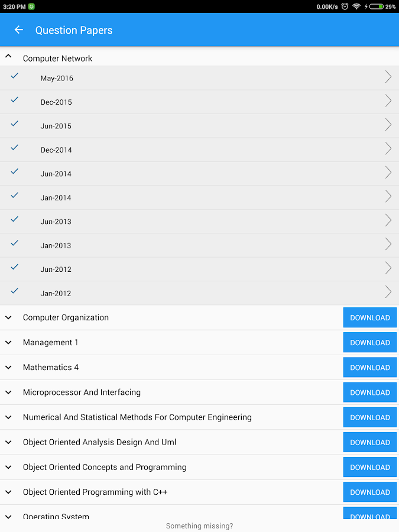This screenshot has width=399, height=532.
Task: Toggle the checkmark beside Jun-2014
Action: [x=14, y=171]
